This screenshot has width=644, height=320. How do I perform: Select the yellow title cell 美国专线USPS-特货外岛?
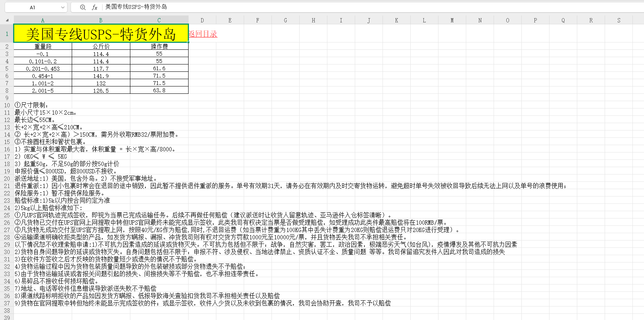101,34
